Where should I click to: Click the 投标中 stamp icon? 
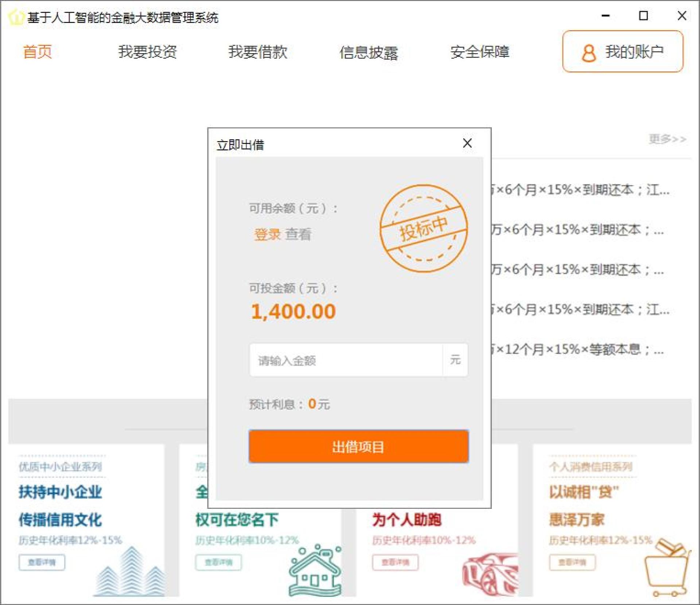(423, 229)
